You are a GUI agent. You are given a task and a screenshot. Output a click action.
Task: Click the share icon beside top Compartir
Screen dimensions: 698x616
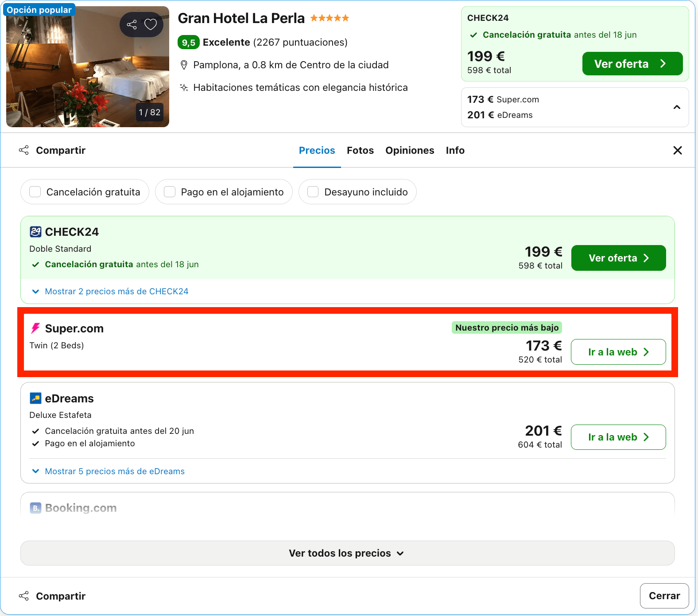point(24,150)
